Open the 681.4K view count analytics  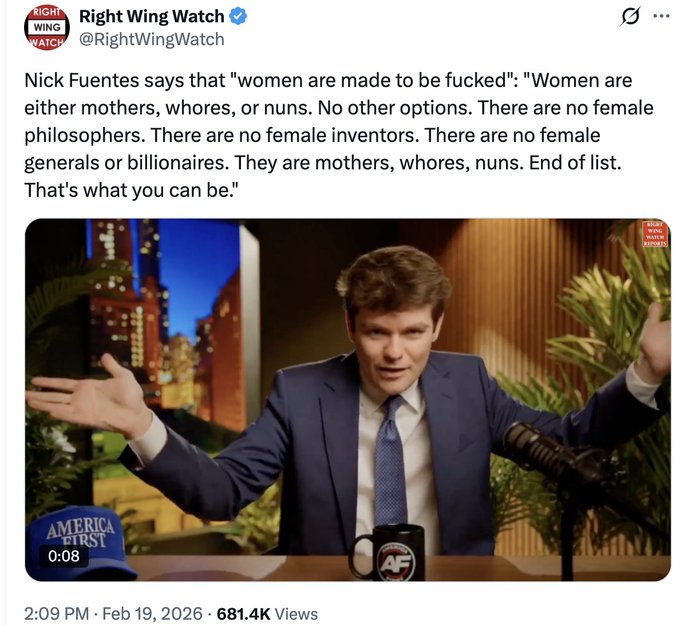(243, 614)
